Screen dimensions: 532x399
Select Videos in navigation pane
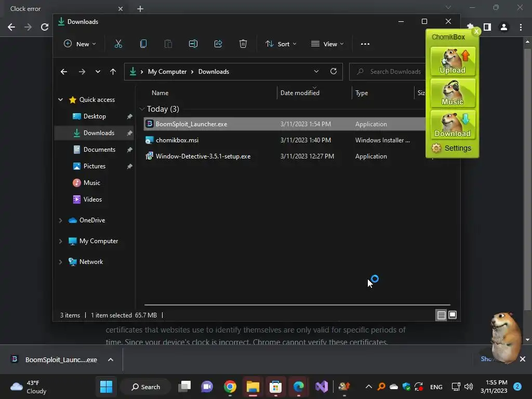(x=95, y=199)
